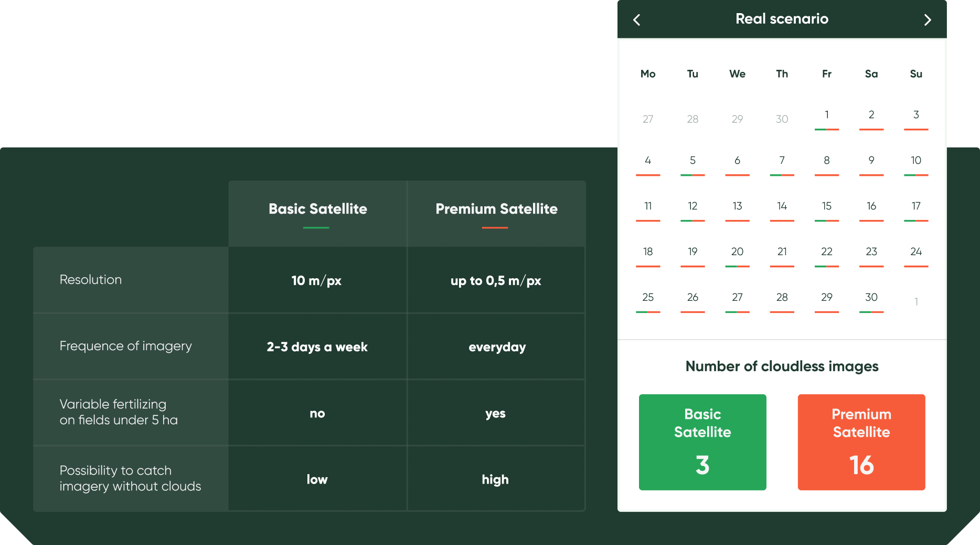This screenshot has height=545, width=980.
Task: Select calendar day 16
Action: [x=871, y=210]
